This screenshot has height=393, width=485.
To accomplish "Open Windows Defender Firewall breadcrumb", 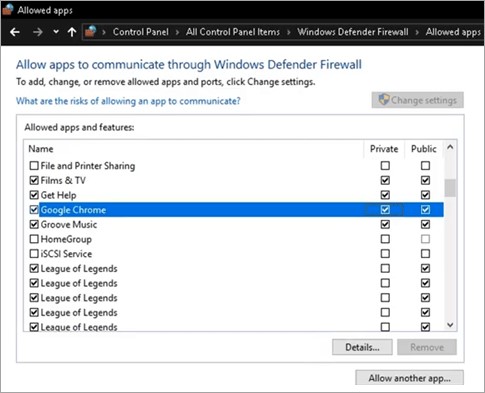I will coord(353,32).
